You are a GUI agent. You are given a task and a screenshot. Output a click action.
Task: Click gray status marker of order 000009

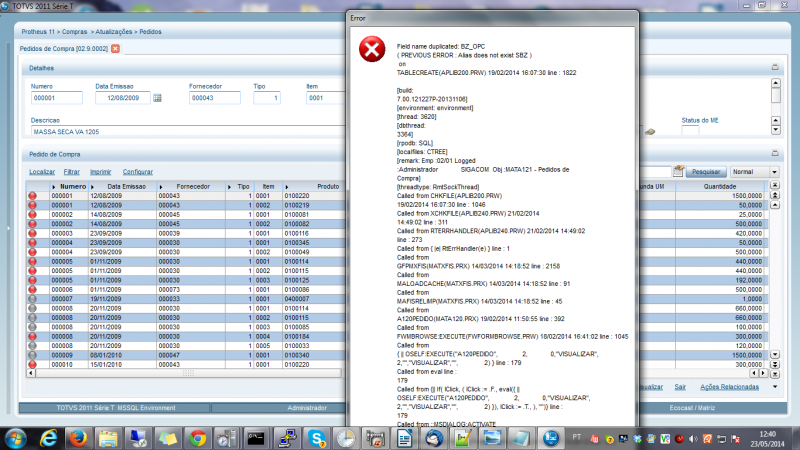point(32,355)
